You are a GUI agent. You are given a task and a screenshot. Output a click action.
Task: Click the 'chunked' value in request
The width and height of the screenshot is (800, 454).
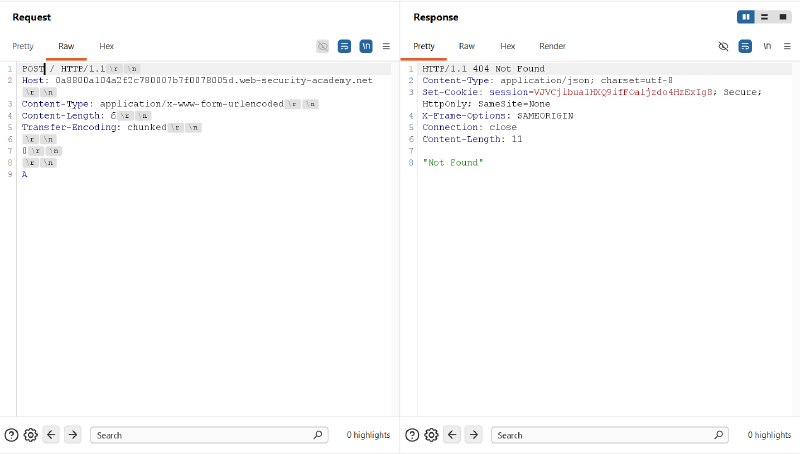(x=147, y=128)
